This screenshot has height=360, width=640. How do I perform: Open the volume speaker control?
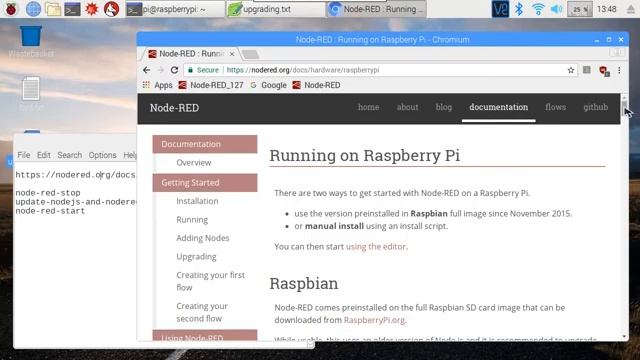pos(557,9)
